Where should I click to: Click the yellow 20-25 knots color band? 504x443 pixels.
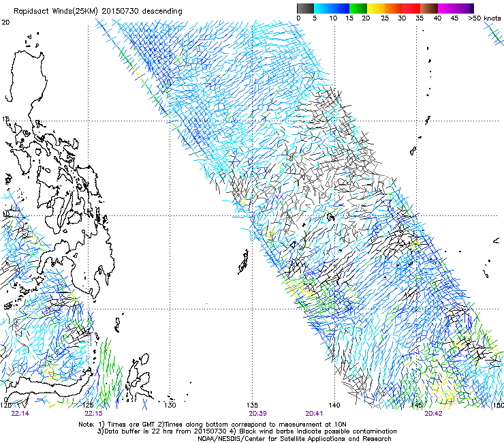click(376, 8)
